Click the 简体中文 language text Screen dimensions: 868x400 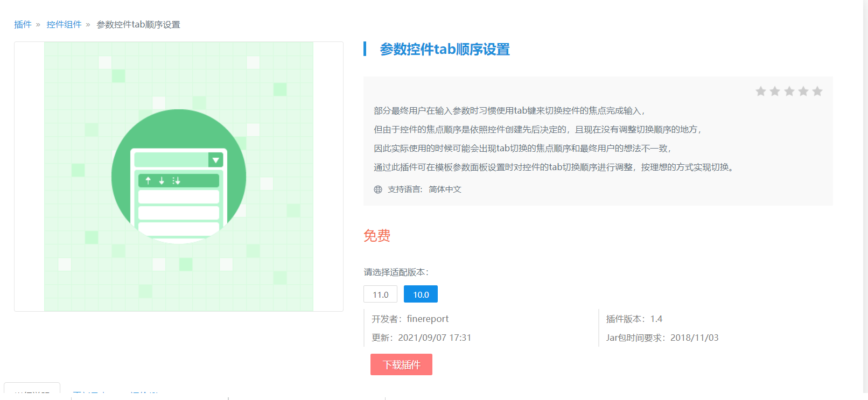point(445,190)
